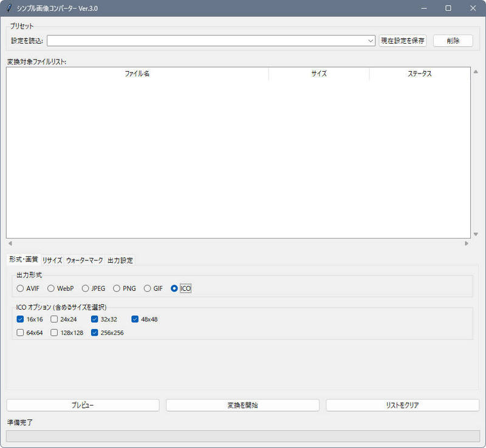Click the サイズ column header

point(319,73)
